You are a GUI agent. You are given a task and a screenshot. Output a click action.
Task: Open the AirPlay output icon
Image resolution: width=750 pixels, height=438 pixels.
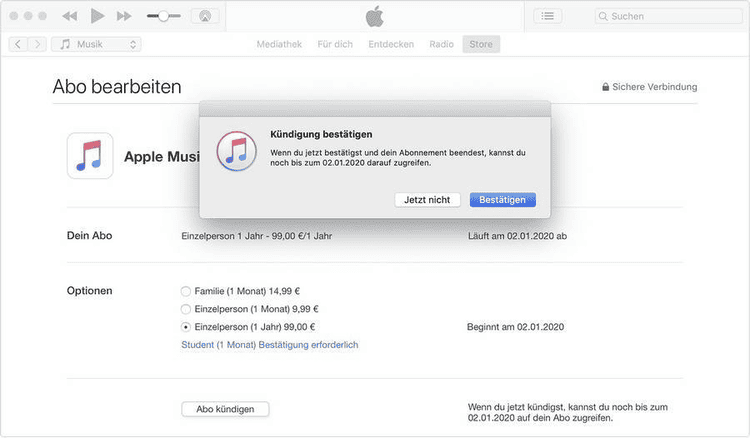[205, 16]
